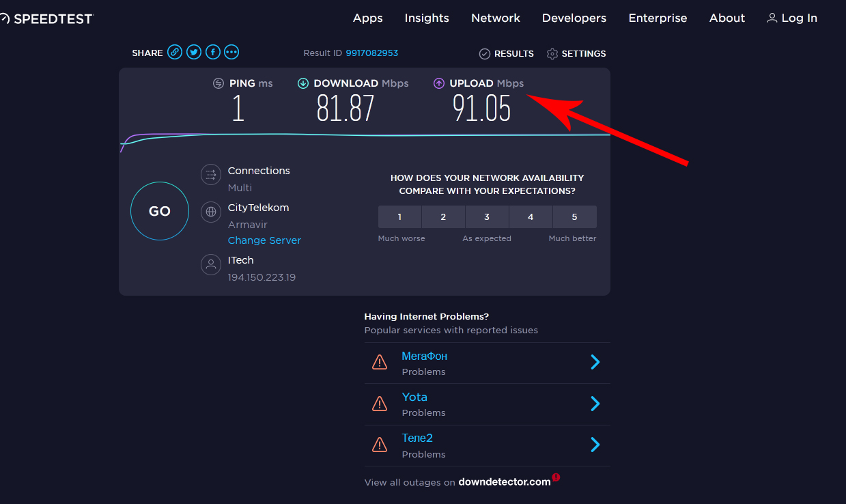Click the Speedtest logo
Image resolution: width=846 pixels, height=504 pixels.
(46, 18)
